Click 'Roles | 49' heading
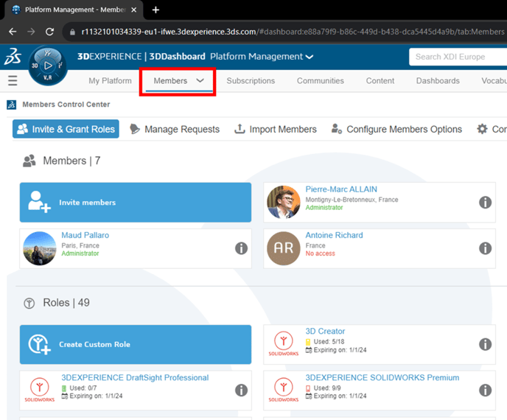The width and height of the screenshot is (507, 420). pos(66,303)
